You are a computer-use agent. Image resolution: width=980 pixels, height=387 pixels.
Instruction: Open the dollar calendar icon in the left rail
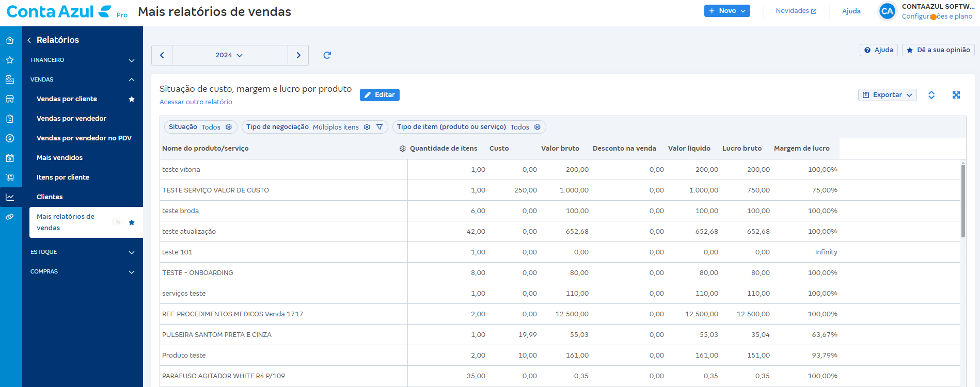pos(10,158)
